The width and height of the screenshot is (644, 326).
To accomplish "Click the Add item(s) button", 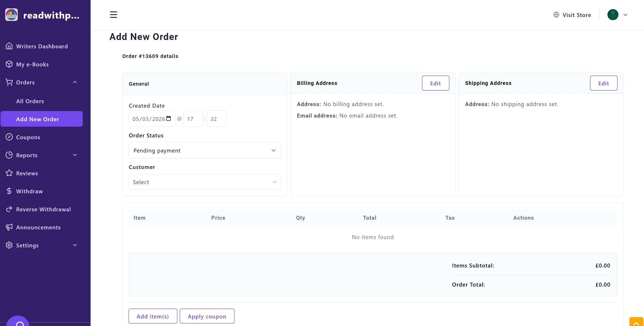I will [153, 316].
